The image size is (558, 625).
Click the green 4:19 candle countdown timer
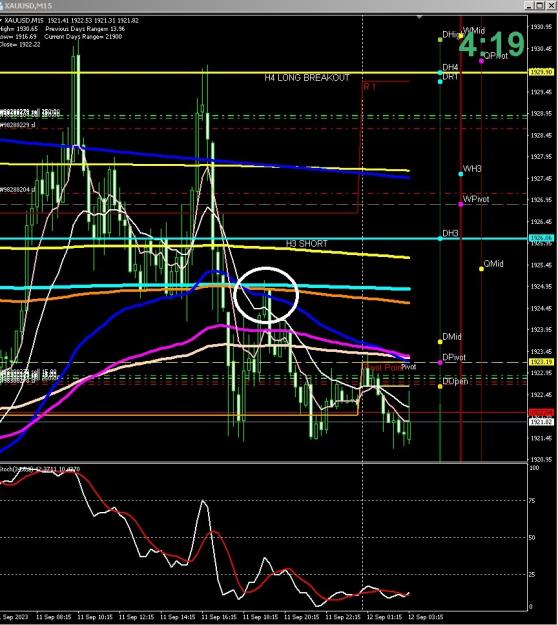tap(491, 44)
